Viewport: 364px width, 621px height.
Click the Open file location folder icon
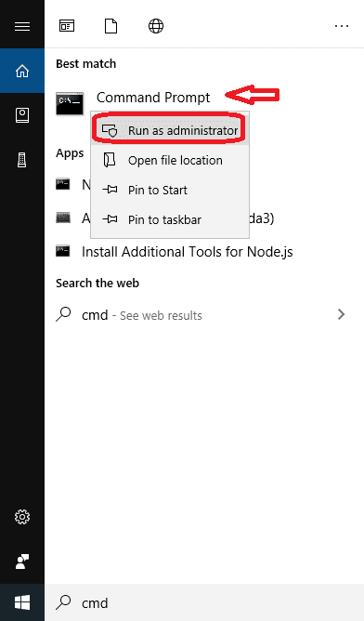(x=110, y=160)
